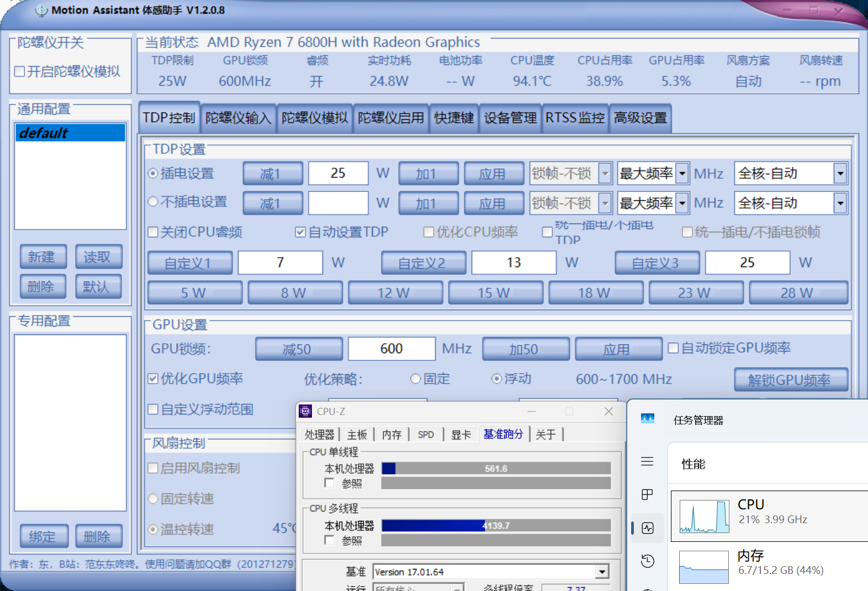
Task: Minimize the CPU-Z window
Action: [x=531, y=411]
